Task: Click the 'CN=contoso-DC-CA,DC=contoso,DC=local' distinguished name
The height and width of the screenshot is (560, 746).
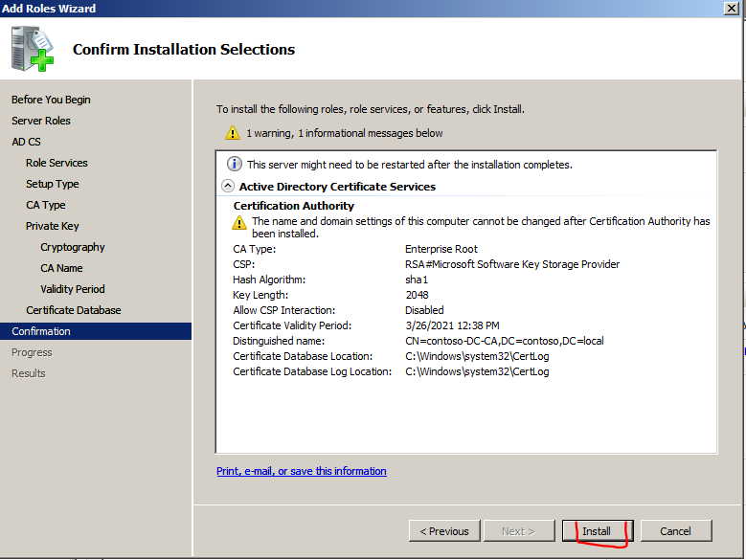Action: point(505,341)
